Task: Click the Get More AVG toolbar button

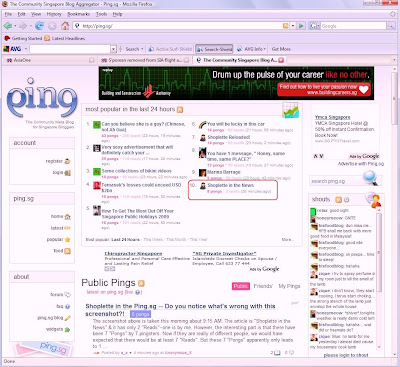Action: coord(281,49)
